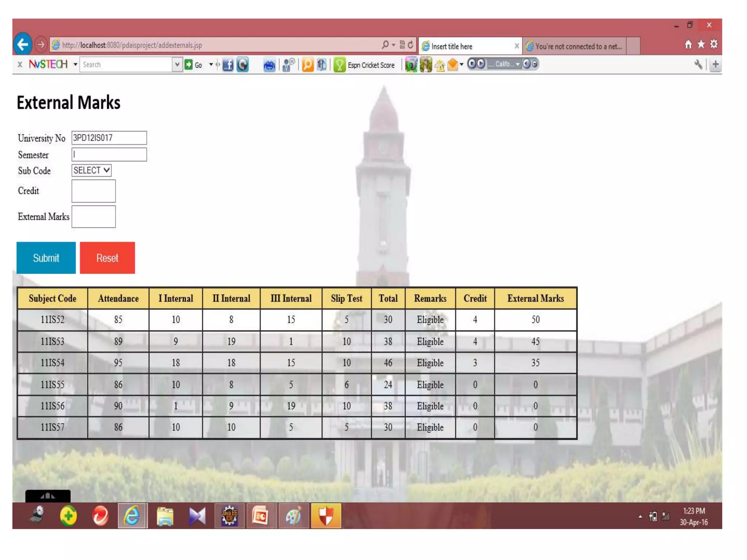Click the refresh page icon
The height and width of the screenshot is (560, 747).
click(410, 44)
